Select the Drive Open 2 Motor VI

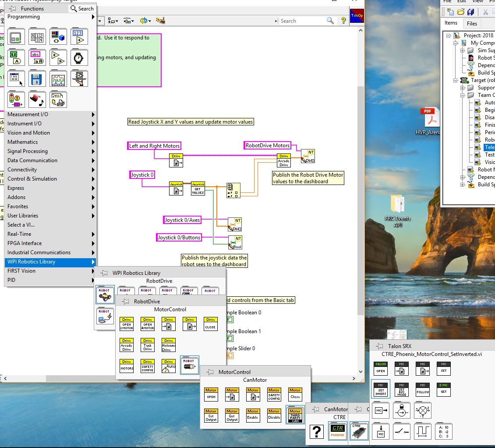click(127, 324)
